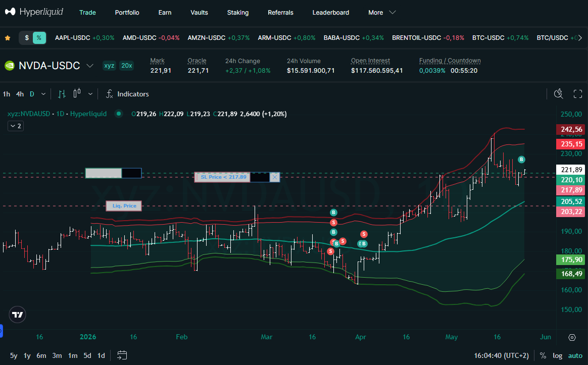Select the 1m range
This screenshot has height=365, width=588.
coord(73,355)
